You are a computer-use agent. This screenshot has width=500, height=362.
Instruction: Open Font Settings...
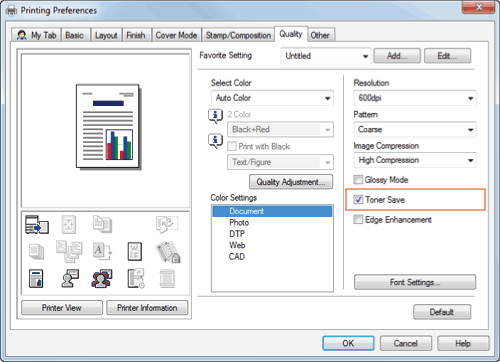[415, 282]
